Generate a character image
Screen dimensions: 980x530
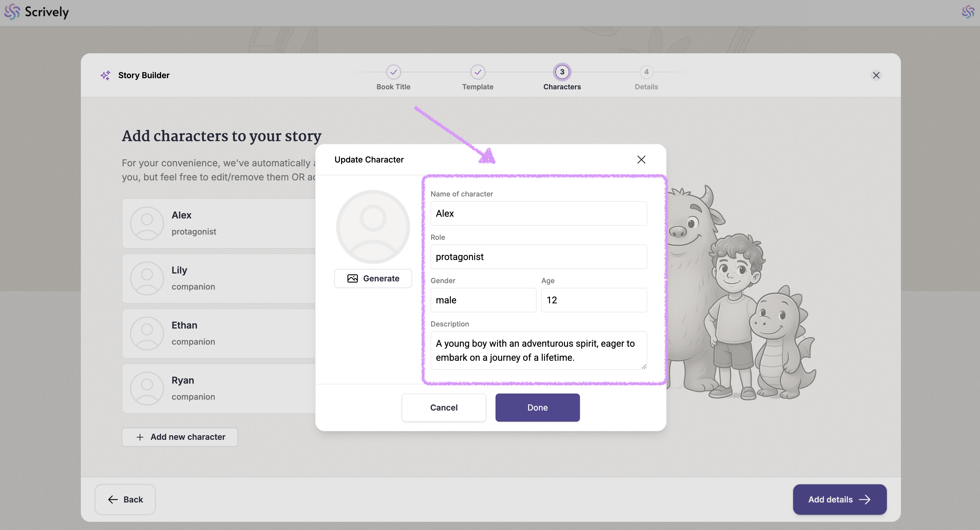tap(373, 278)
